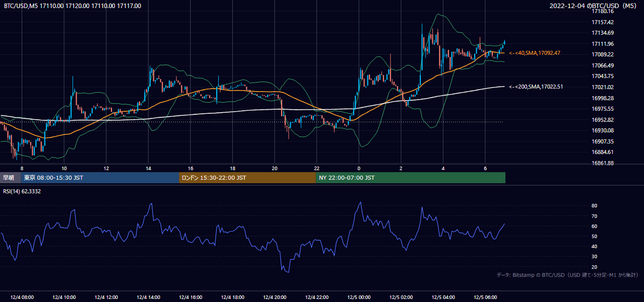Screen dimensions: 644x302
Task: Select the 17111.96 price axis label
Action: tap(602, 44)
